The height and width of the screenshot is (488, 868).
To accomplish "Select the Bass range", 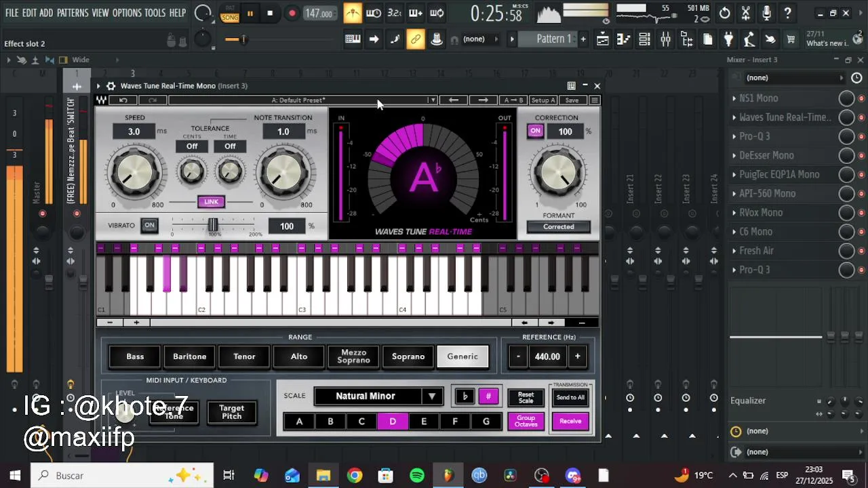I will (135, 357).
